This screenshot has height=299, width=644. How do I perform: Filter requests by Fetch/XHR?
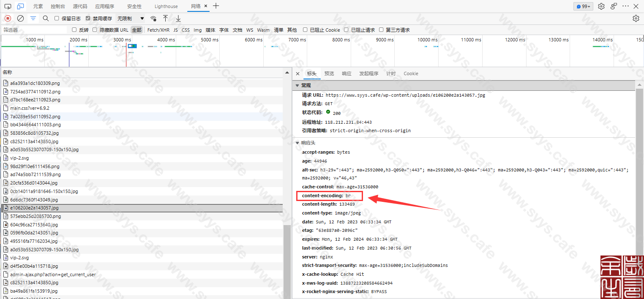[x=158, y=30]
